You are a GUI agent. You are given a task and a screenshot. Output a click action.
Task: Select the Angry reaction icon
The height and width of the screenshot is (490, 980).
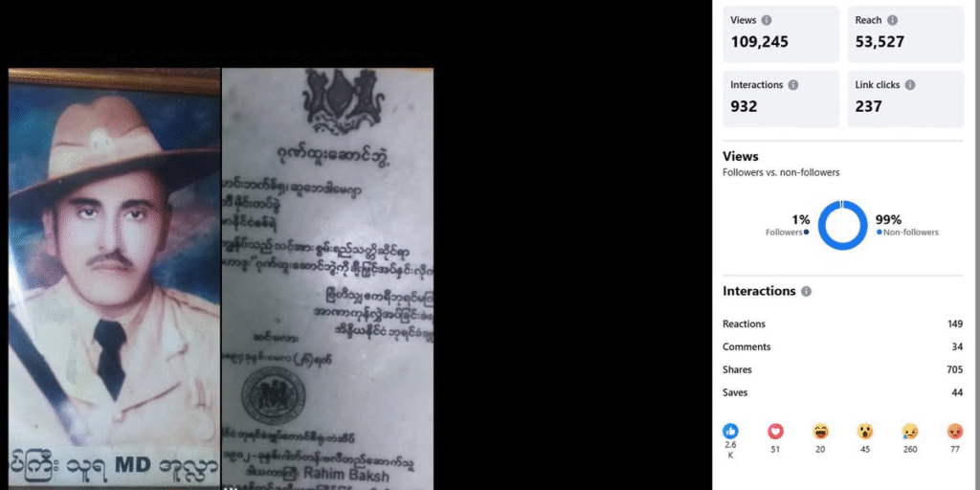955,432
